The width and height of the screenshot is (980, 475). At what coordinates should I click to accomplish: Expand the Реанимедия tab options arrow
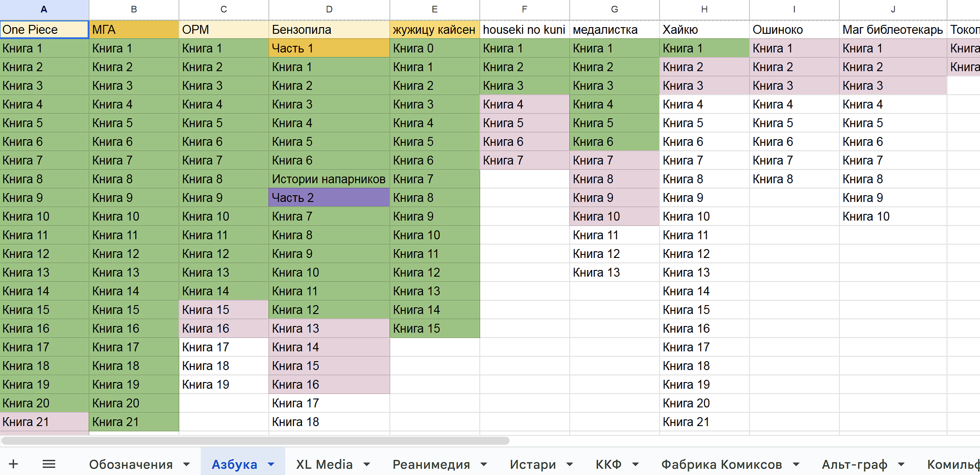(x=484, y=464)
